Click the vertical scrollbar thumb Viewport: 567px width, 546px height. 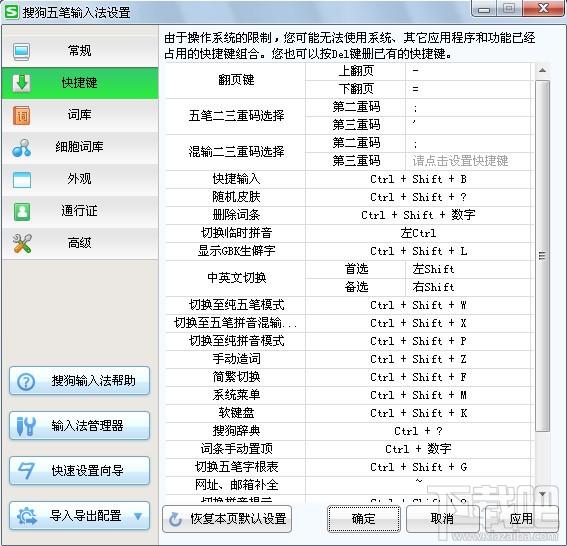click(542, 256)
